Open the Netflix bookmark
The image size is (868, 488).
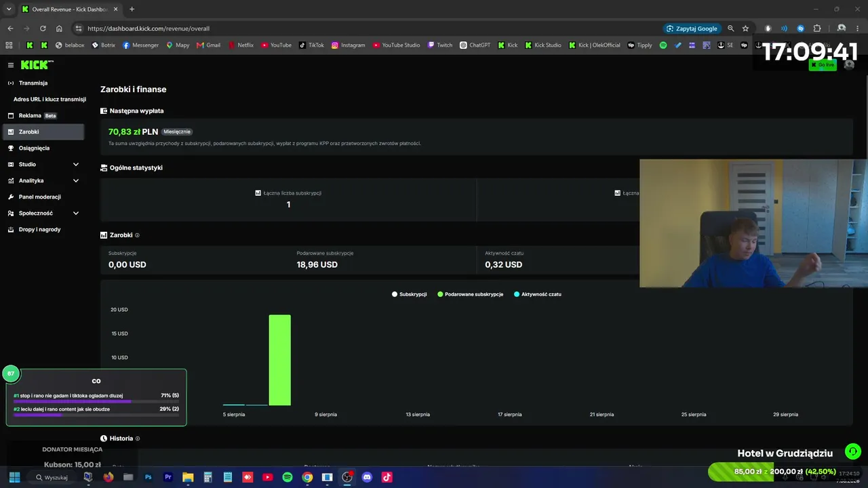pos(241,45)
